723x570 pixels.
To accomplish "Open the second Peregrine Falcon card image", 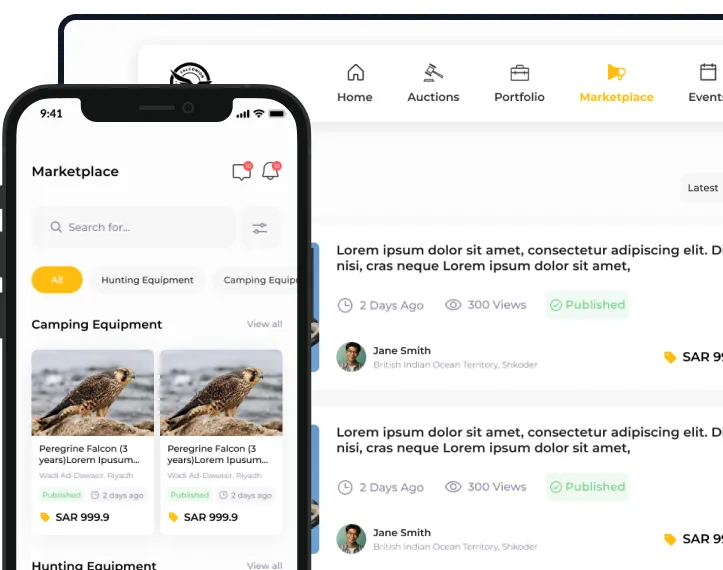I will (221, 392).
